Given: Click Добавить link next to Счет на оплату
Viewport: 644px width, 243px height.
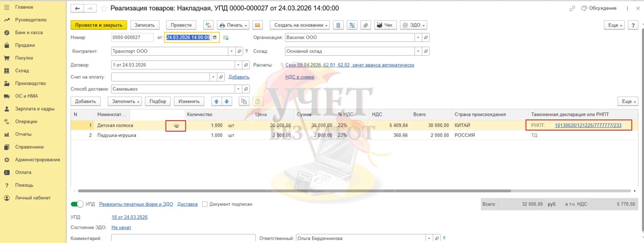Looking at the screenshot, I should tap(239, 77).
